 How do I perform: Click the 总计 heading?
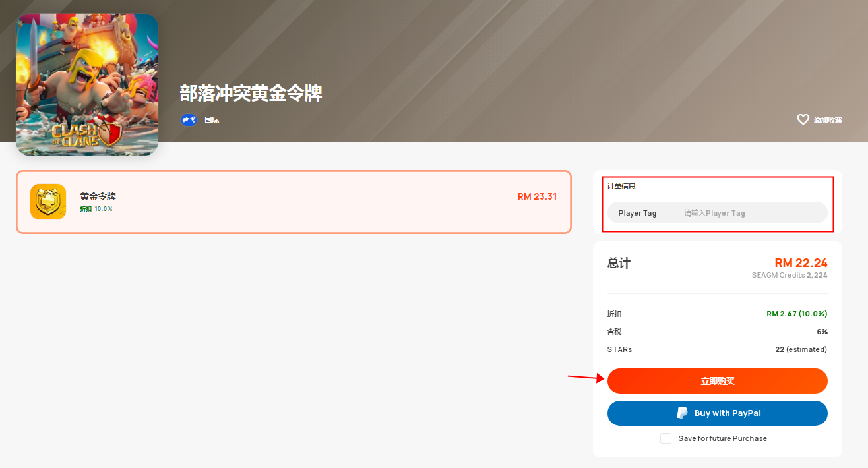(619, 264)
